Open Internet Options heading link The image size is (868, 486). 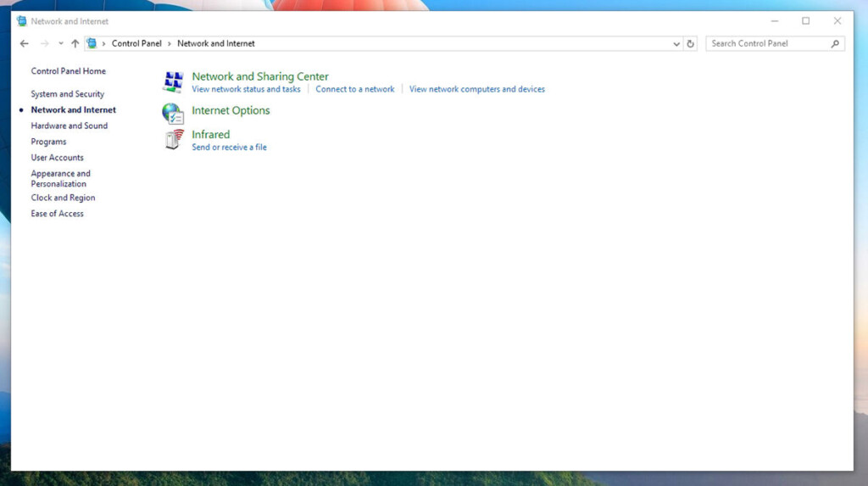coord(231,110)
